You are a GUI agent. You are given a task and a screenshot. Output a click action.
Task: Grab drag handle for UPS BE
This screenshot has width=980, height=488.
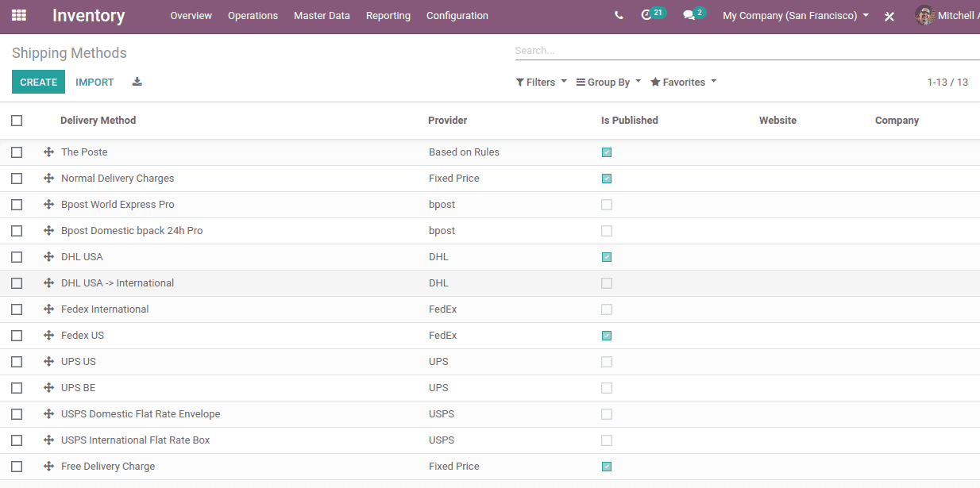[48, 388]
